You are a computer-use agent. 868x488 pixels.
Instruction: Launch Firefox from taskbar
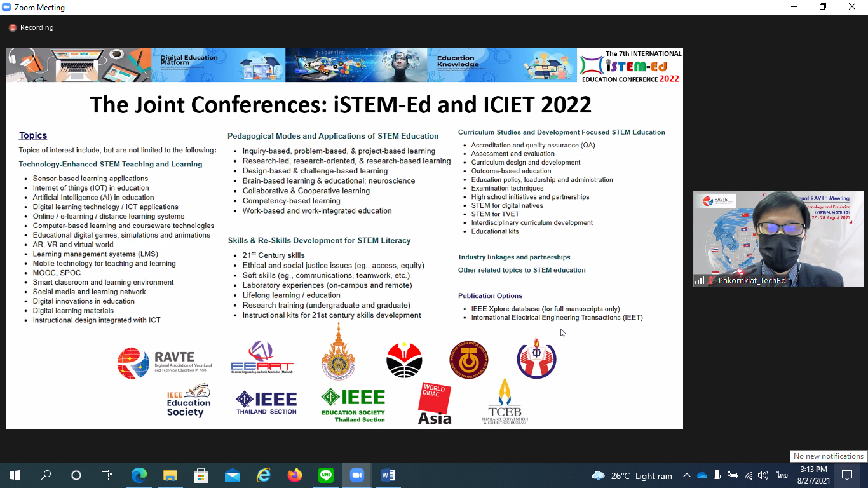tap(294, 475)
